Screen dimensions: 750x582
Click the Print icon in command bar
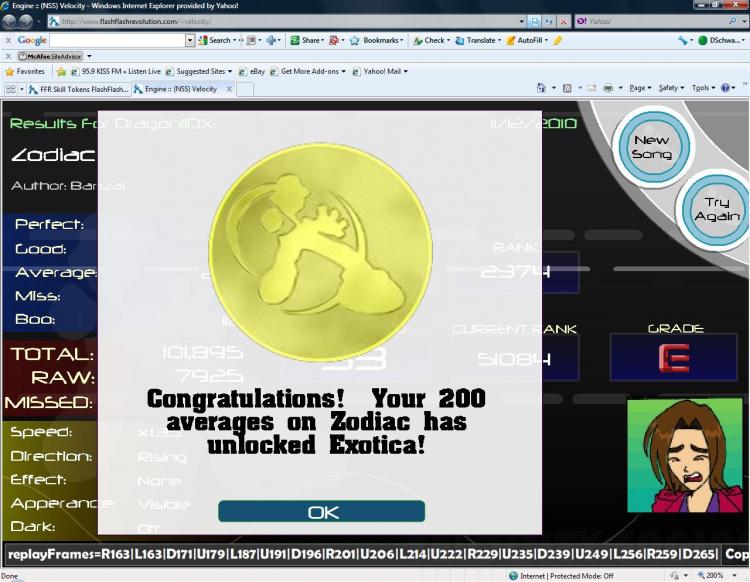608,88
